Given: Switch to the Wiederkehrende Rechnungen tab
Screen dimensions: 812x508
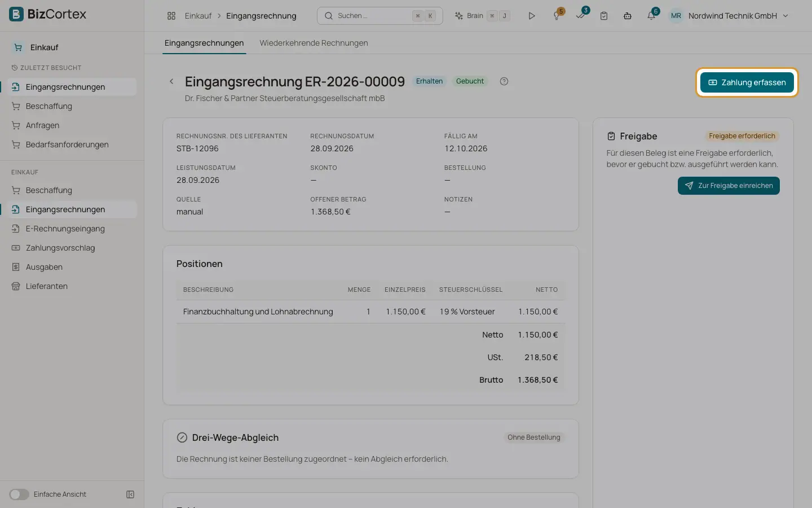Looking at the screenshot, I should pyautogui.click(x=314, y=43).
